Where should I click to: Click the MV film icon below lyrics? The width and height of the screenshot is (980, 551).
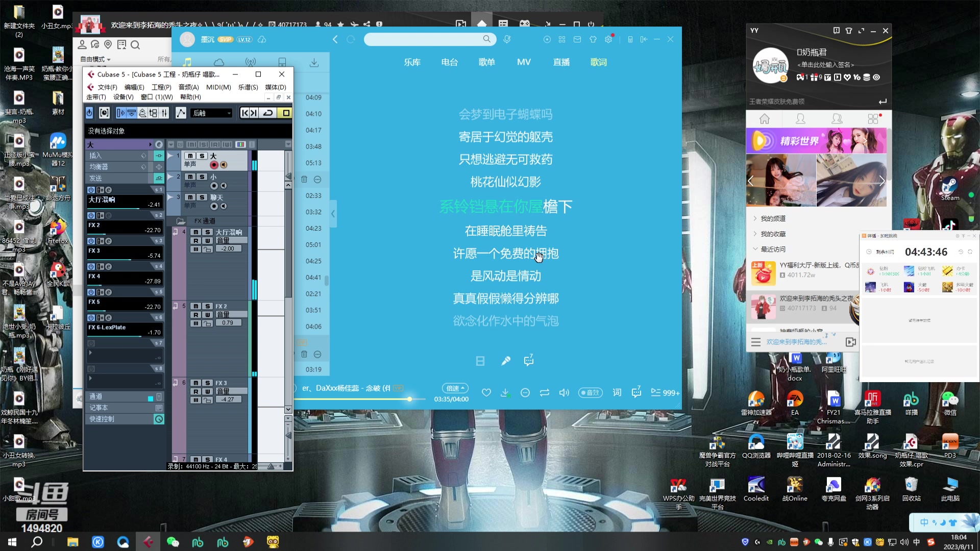click(480, 361)
